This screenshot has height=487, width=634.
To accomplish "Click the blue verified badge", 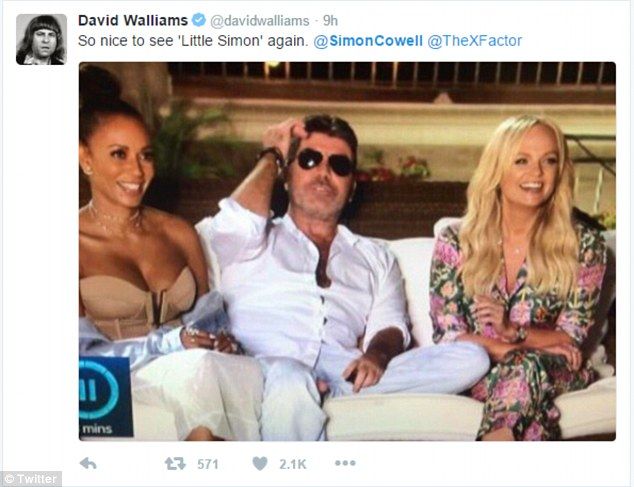I will pyautogui.click(x=199, y=20).
